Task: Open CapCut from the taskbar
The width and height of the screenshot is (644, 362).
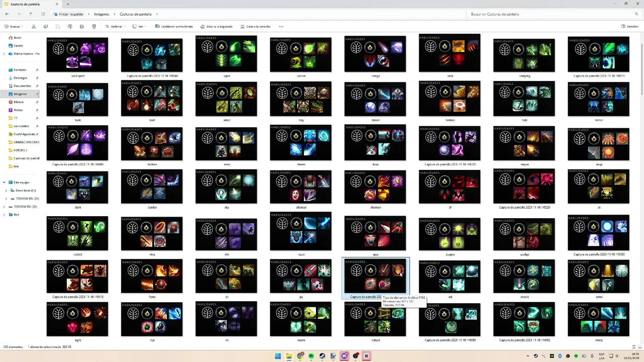Action: [x=367, y=356]
